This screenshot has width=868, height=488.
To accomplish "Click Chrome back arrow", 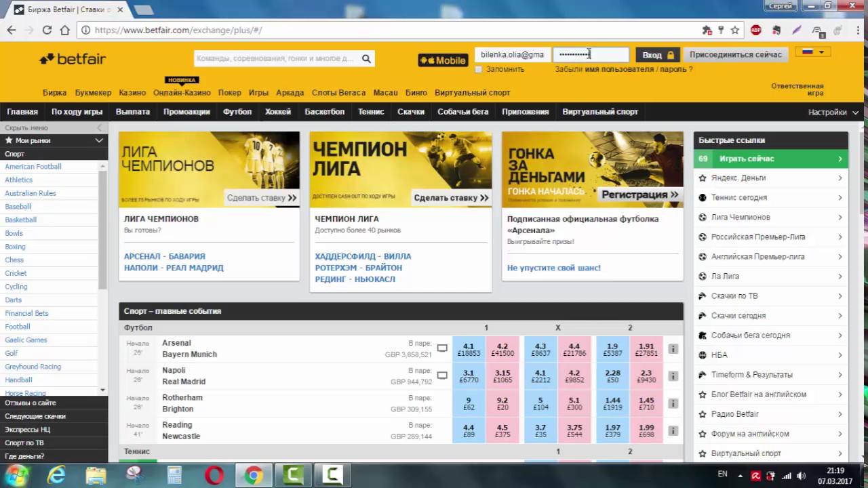I will [x=12, y=30].
